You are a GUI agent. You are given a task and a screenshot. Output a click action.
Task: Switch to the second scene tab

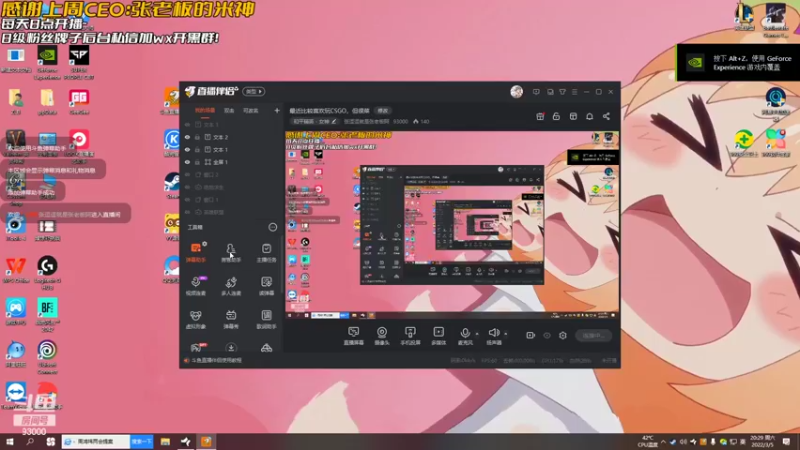click(x=229, y=110)
